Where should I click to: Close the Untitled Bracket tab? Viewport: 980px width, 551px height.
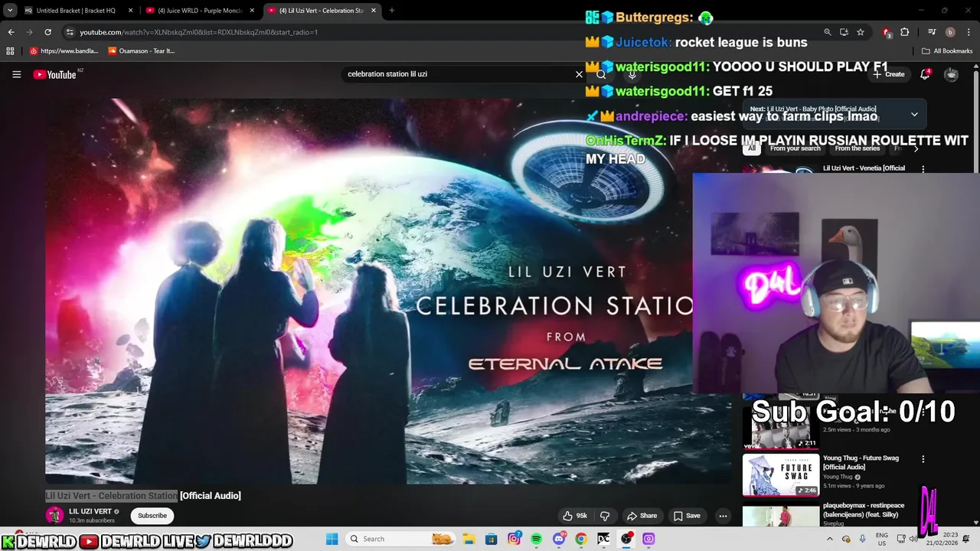tap(130, 11)
